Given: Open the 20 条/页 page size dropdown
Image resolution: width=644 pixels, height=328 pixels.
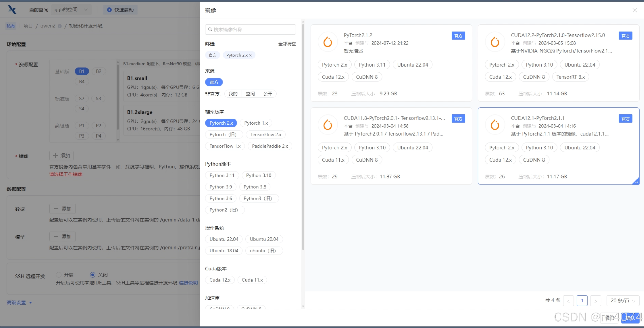Looking at the screenshot, I should pos(622,301).
